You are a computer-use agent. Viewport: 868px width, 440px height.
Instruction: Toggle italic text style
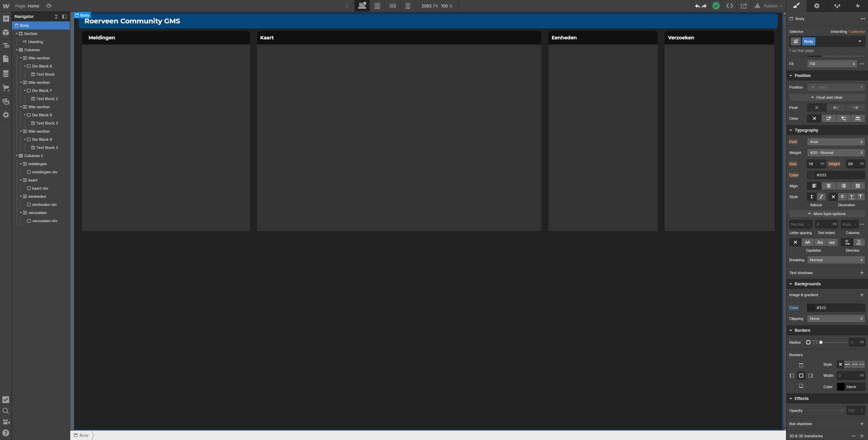[x=821, y=197]
